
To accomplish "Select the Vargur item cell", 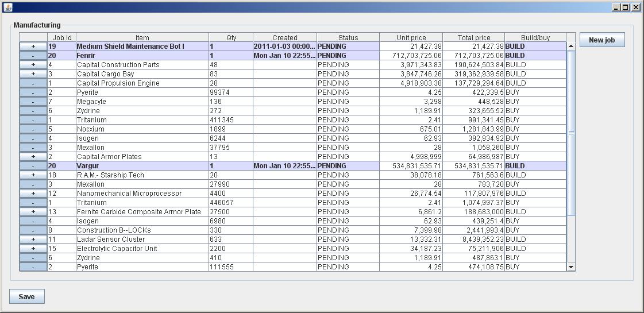I will (x=142, y=166).
